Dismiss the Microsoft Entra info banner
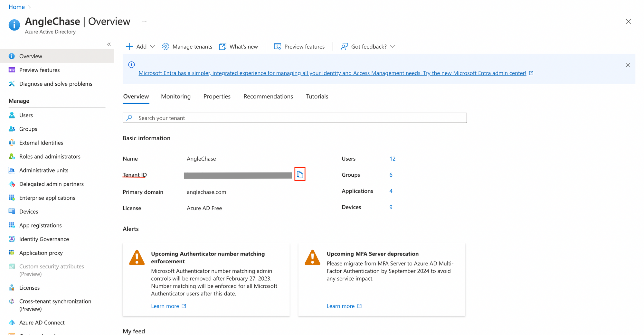Image resolution: width=644 pixels, height=335 pixels. 628,65
